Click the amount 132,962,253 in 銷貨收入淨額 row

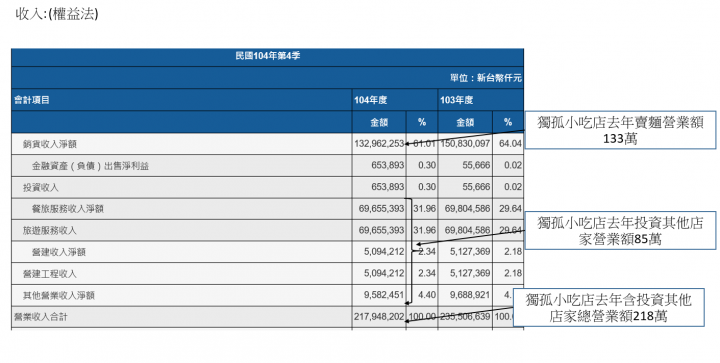coord(379,144)
